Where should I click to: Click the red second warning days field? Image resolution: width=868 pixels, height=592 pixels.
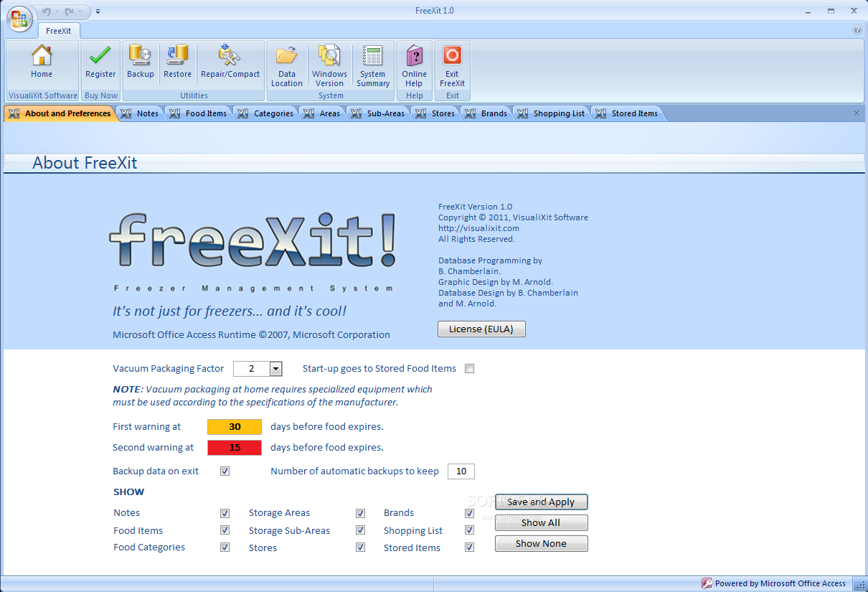coord(235,448)
